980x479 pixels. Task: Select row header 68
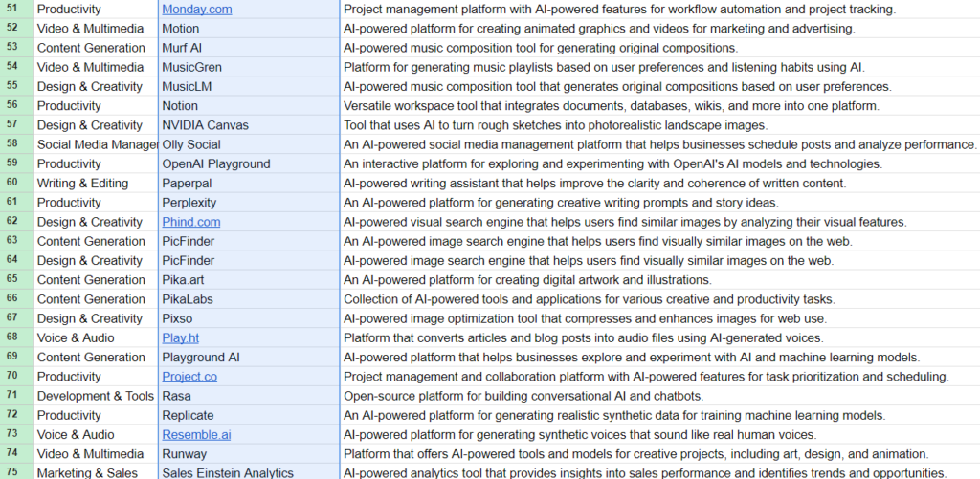pos(16,337)
